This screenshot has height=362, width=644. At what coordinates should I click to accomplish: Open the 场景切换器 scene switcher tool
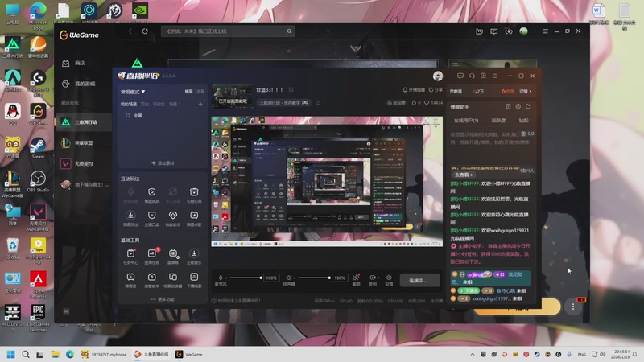(173, 280)
